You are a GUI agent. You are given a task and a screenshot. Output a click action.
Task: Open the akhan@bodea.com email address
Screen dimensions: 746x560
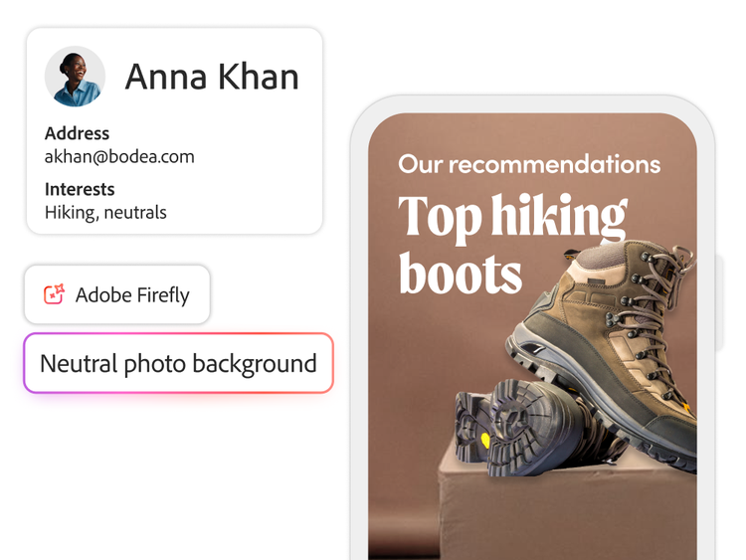[119, 156]
